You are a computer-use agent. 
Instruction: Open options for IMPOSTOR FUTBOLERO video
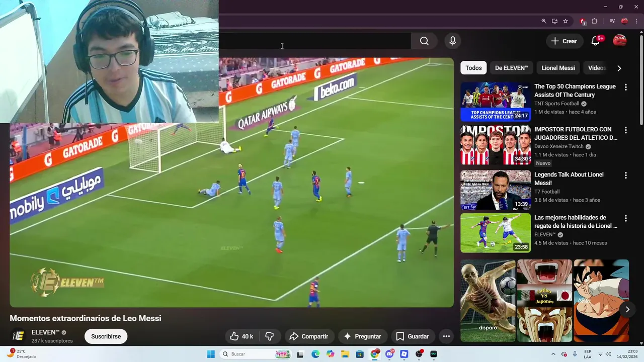tap(626, 130)
